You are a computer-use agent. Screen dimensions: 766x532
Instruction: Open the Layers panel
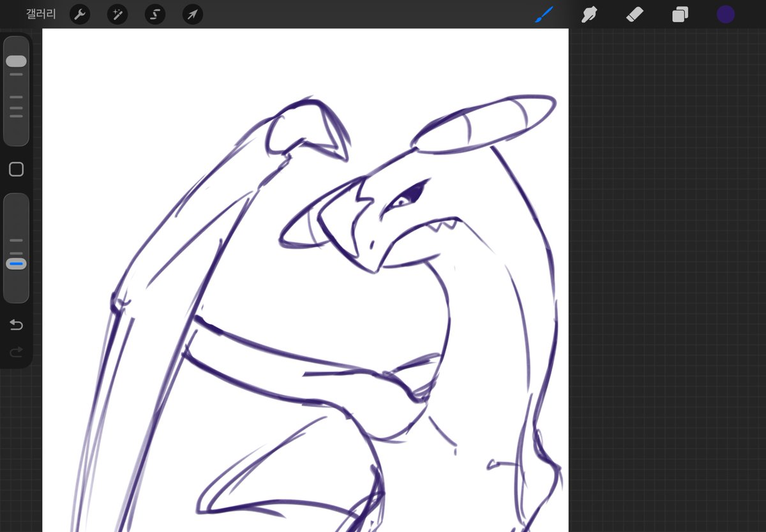(680, 14)
